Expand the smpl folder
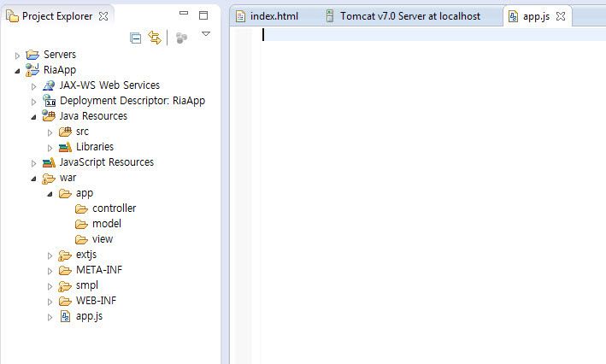 click(x=50, y=287)
